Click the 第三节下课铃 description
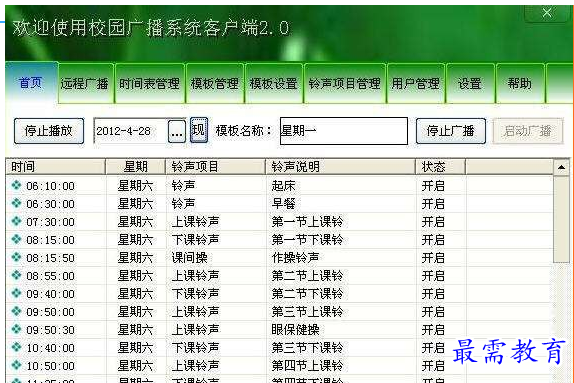 [307, 347]
